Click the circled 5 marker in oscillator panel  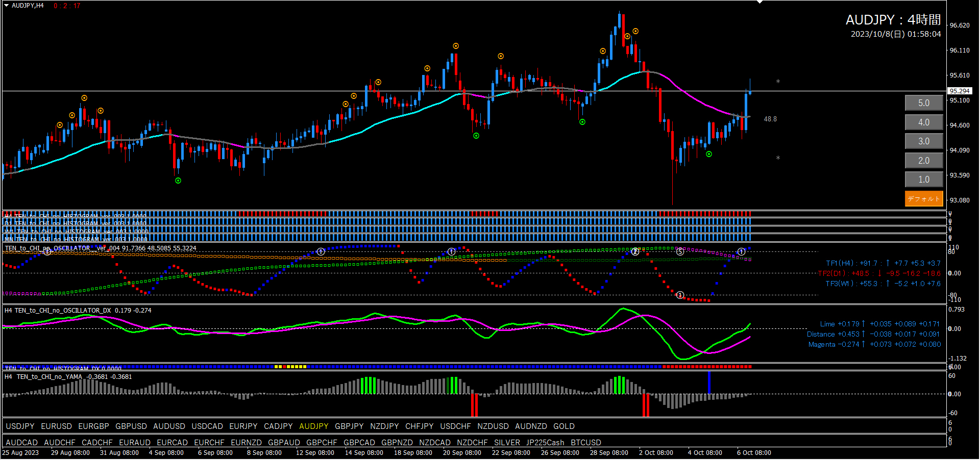tap(680, 251)
